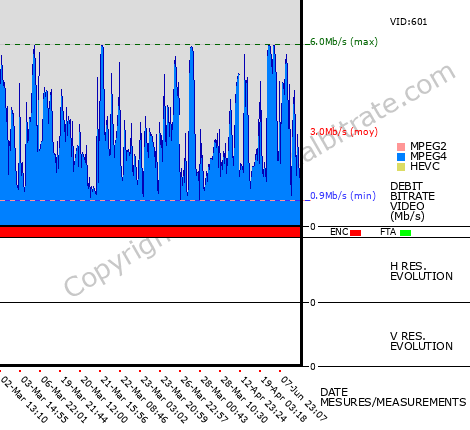Click the 21-Mar 15:56 date label
Viewport: 470px width, 430px height.
(x=123, y=400)
